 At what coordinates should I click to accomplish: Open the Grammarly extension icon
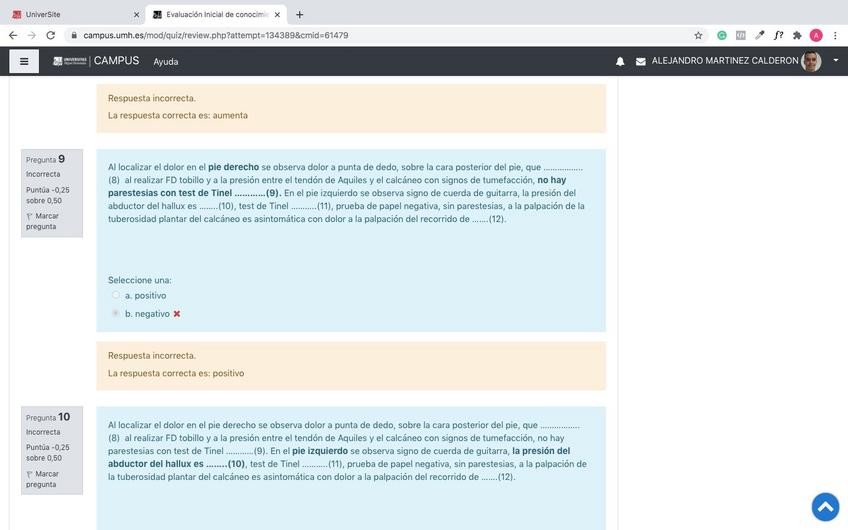pyautogui.click(x=721, y=35)
